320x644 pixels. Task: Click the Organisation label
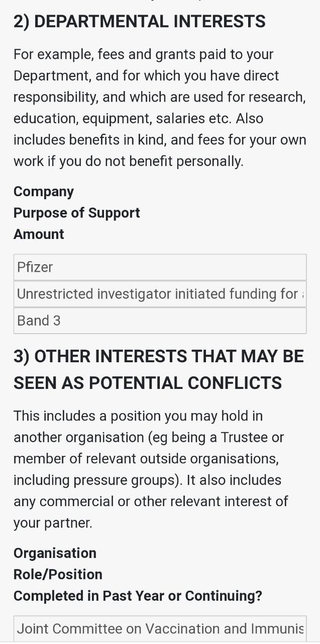(x=55, y=553)
